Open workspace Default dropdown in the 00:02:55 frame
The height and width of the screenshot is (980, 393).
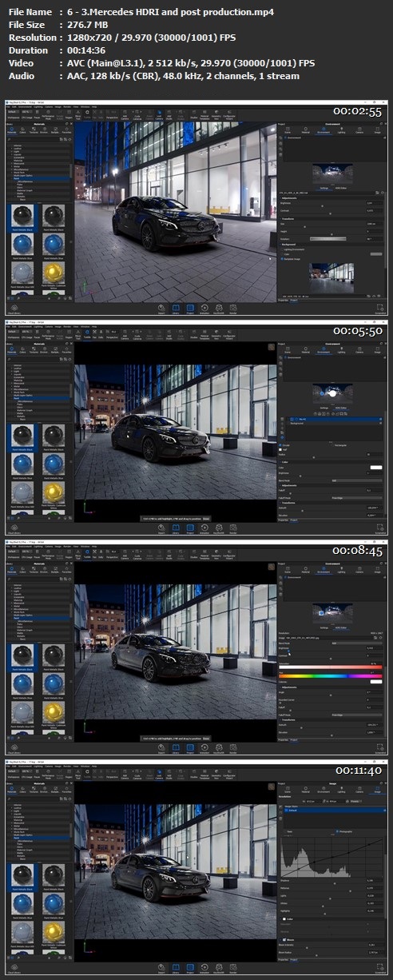click(11, 112)
